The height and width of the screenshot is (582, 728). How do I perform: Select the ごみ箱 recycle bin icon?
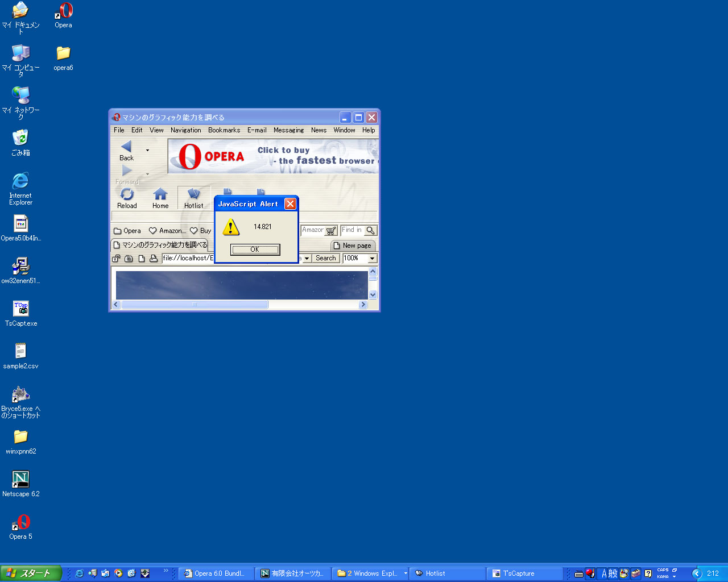pos(20,143)
